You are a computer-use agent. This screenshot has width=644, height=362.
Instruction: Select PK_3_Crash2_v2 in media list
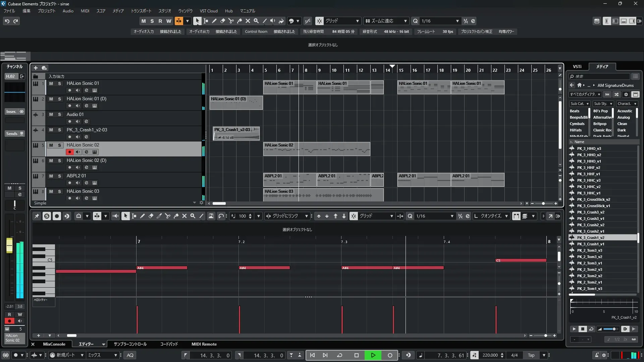point(590,225)
